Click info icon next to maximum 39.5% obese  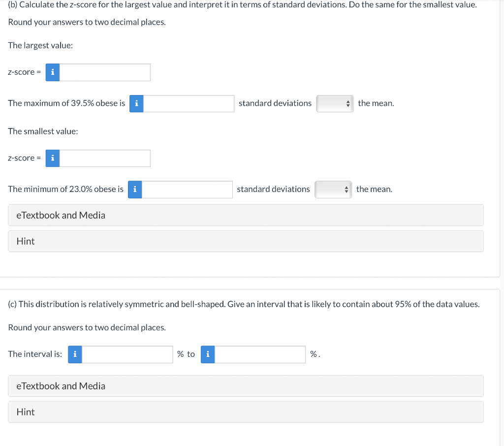point(137,103)
